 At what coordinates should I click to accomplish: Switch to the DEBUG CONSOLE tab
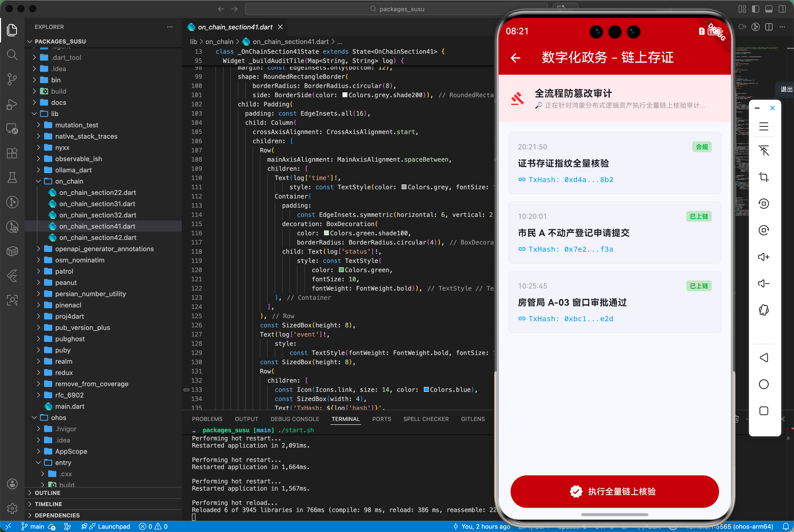click(x=294, y=419)
